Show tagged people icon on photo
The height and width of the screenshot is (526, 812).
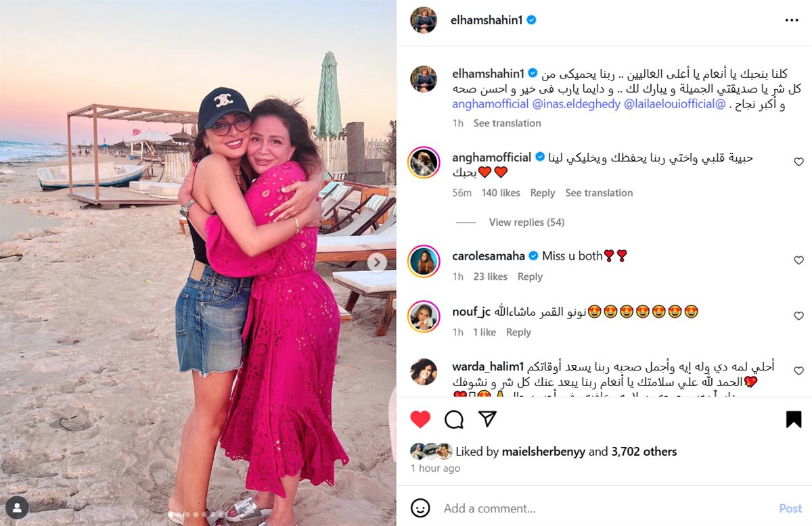point(17,507)
